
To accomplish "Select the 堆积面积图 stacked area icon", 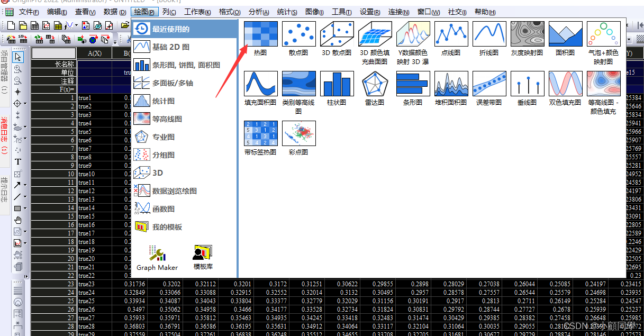I will (x=451, y=88).
